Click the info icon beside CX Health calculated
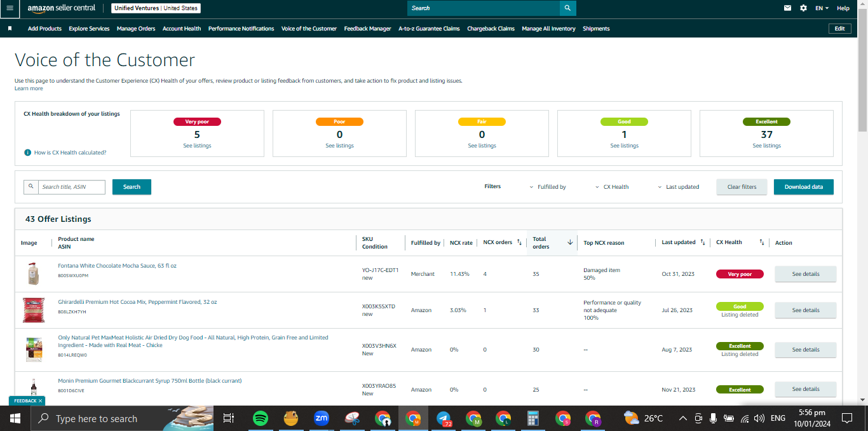 click(28, 153)
